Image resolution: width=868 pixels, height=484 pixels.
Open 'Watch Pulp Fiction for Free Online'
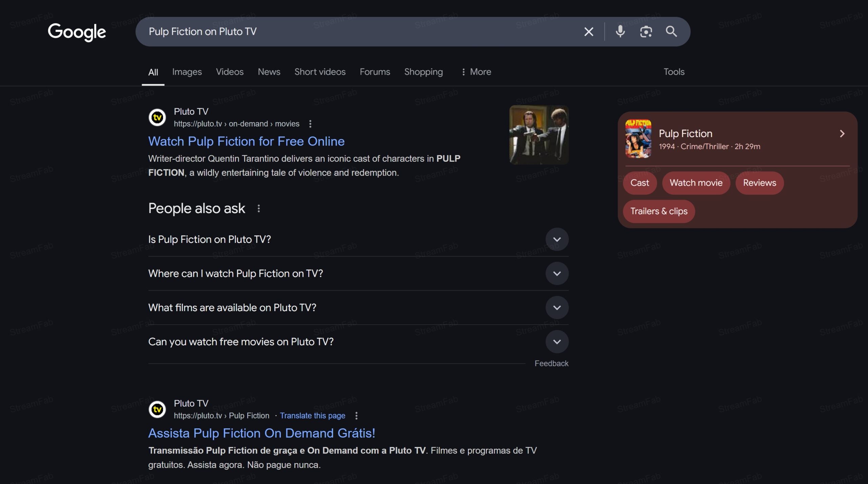[246, 141]
